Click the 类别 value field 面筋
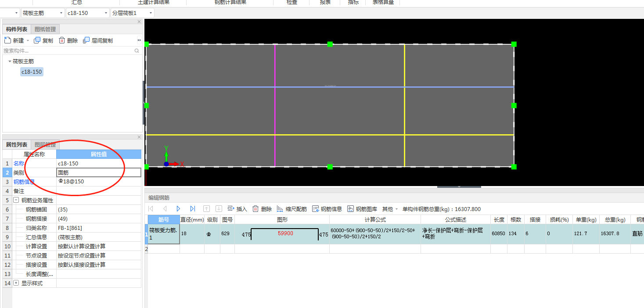 [x=99, y=172]
